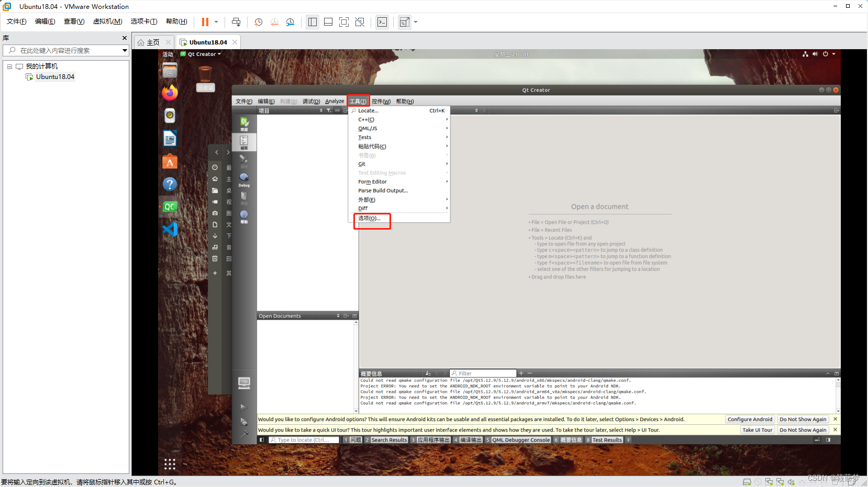The image size is (868, 487).
Task: Launch Firefox from the Ubuntu dock
Action: click(169, 93)
